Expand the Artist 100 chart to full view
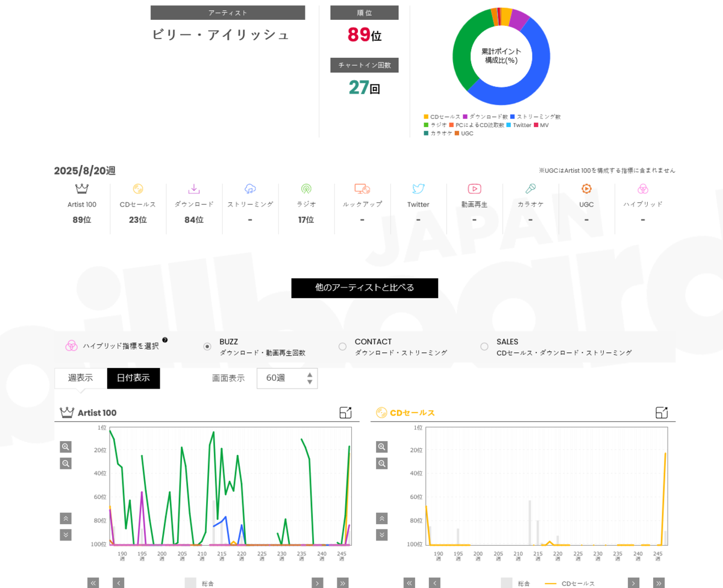Screen dimensions: 723x588 coord(345,413)
